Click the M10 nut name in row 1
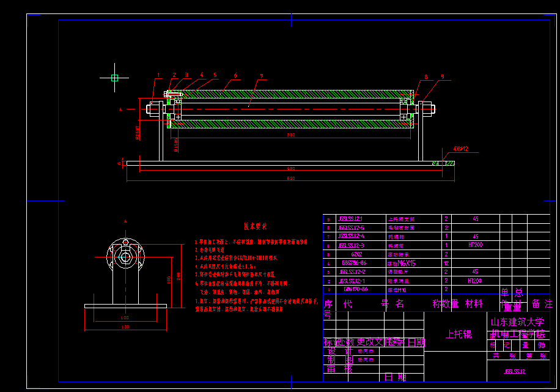Viewport: 560px width, 392px height. [x=397, y=290]
